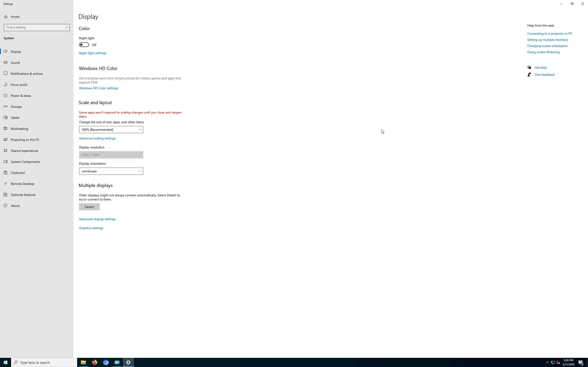Screen dimensions: 588x367
Task: Open the text and apps scaling dropdown
Action: 111,130
